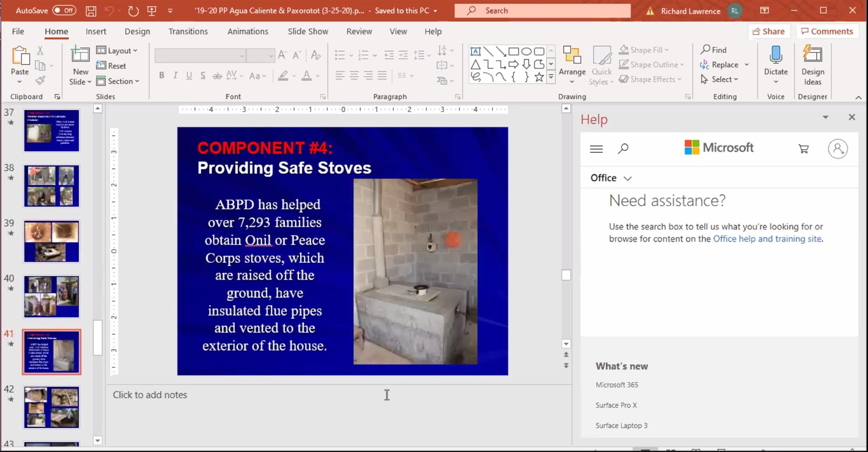Expand the Layout dropdown
Image resolution: width=868 pixels, height=452 pixels.
pos(117,50)
